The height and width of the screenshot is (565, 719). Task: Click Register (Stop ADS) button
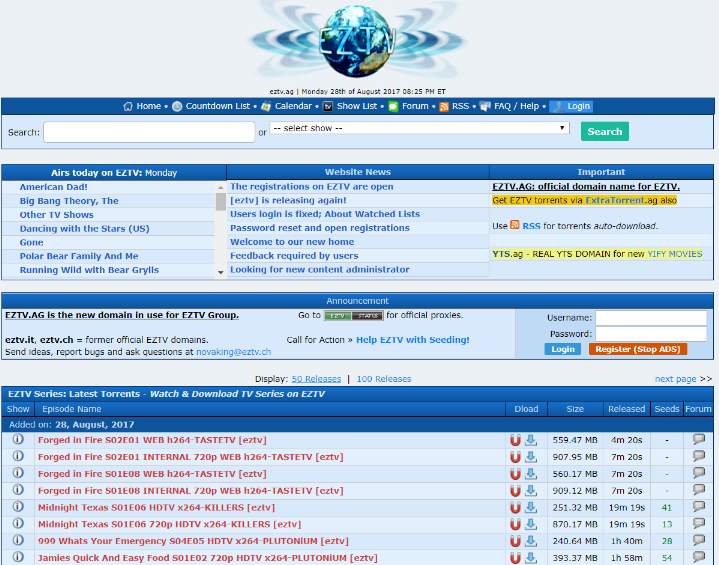coord(637,349)
